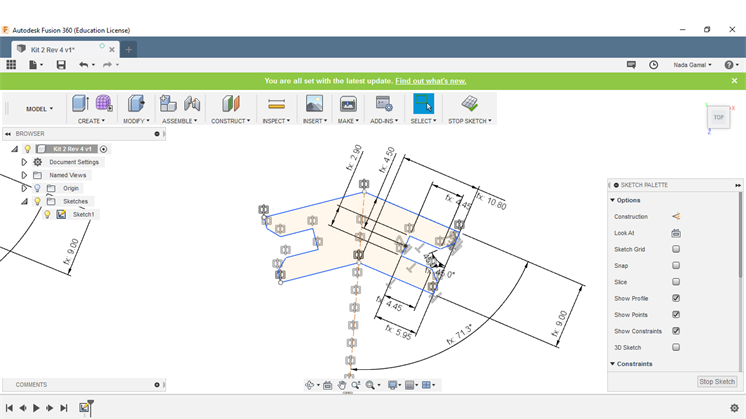Expand Document Settings tree node
746x419 pixels.
(x=24, y=162)
